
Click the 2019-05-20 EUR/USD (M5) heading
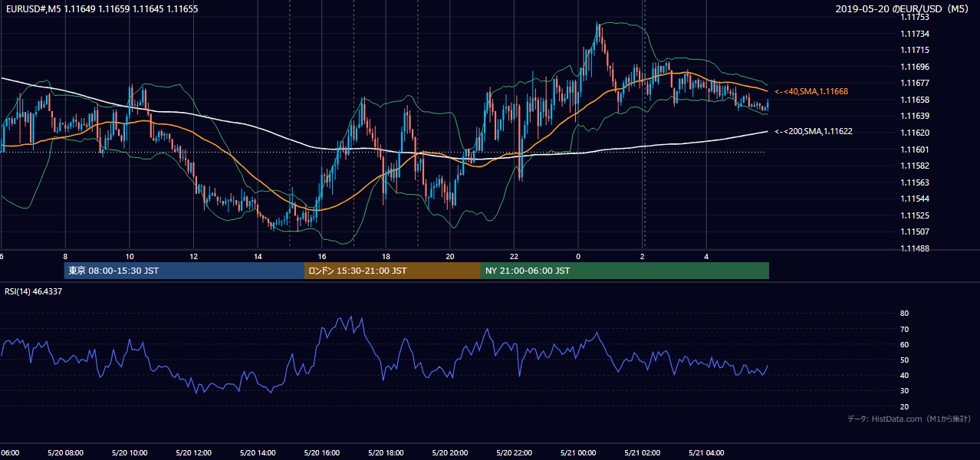[903, 9]
